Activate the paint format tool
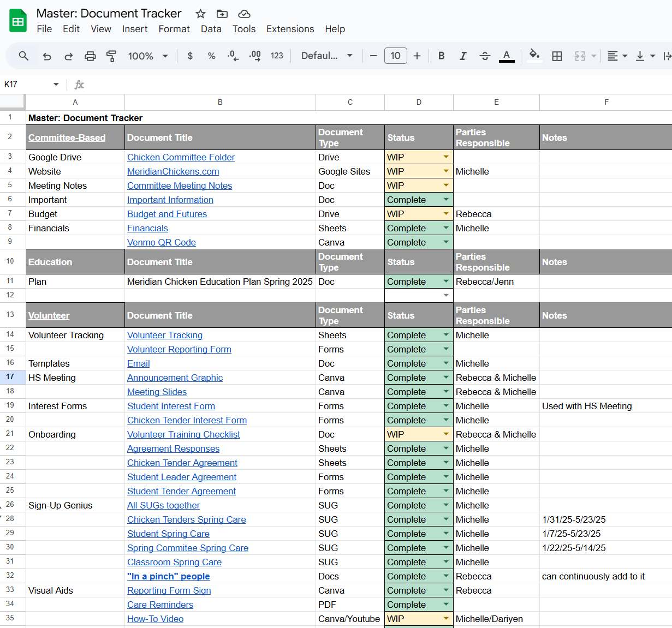Image resolution: width=672 pixels, height=628 pixels. coord(111,56)
